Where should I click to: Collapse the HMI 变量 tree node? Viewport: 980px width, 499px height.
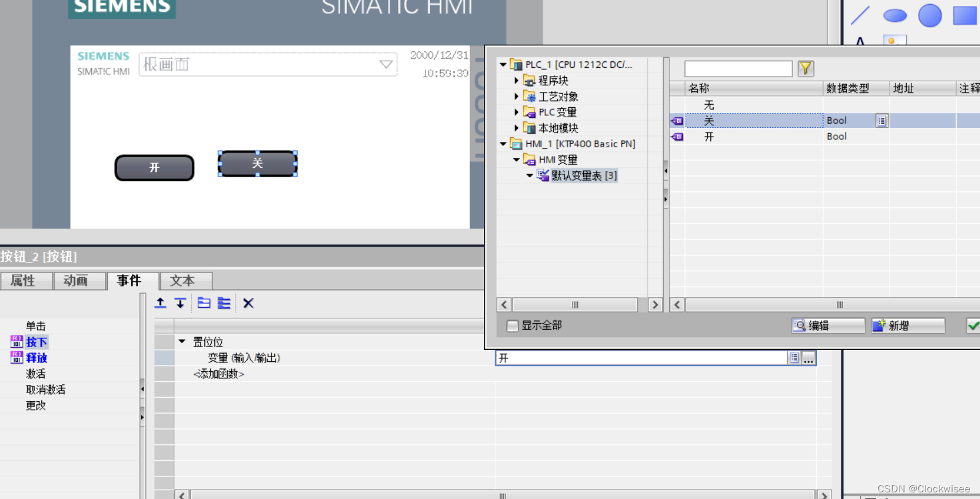(x=517, y=160)
